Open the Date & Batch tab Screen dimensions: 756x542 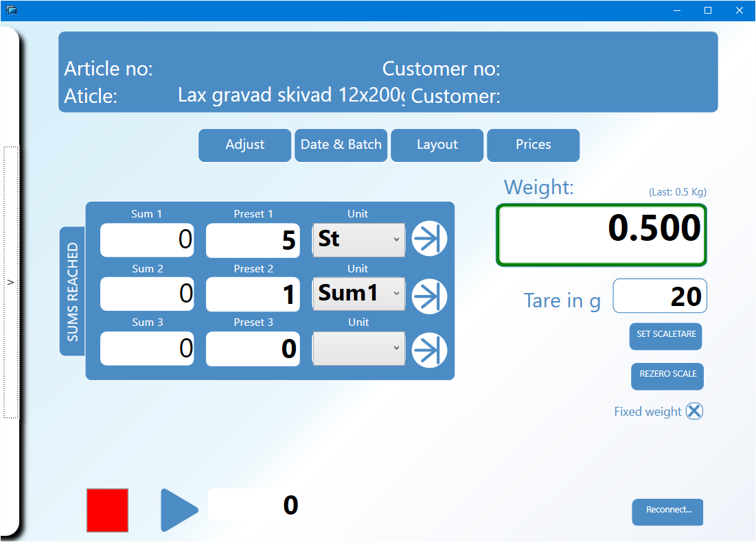341,145
